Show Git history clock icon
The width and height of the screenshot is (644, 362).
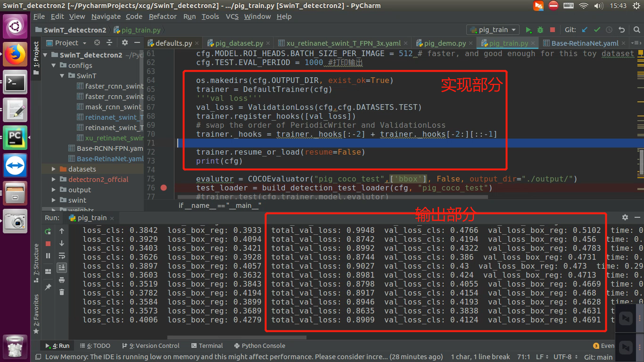610,30
